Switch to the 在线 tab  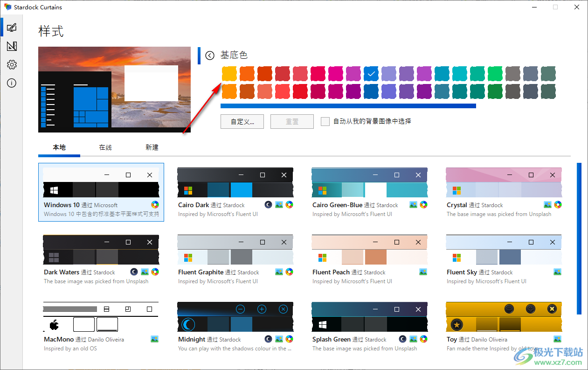tap(105, 147)
